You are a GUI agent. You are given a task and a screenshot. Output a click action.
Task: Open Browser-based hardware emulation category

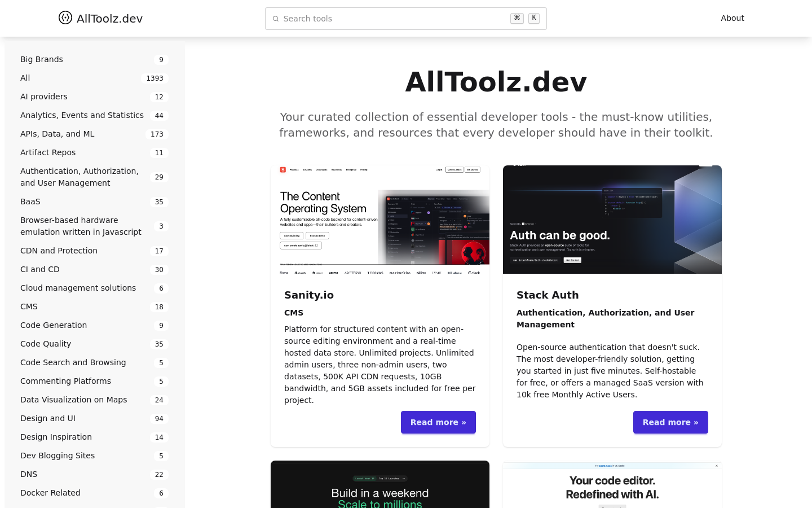click(x=95, y=226)
